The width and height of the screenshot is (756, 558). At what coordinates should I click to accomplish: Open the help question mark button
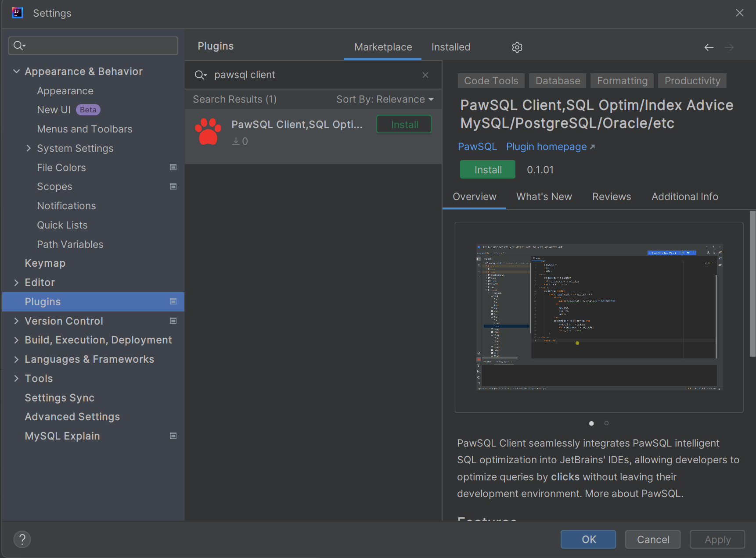click(x=22, y=539)
